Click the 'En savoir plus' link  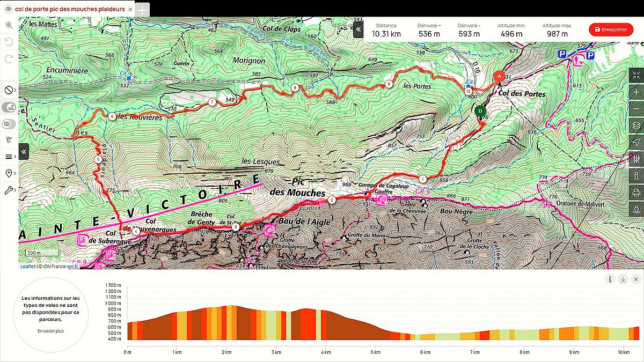pos(49,331)
